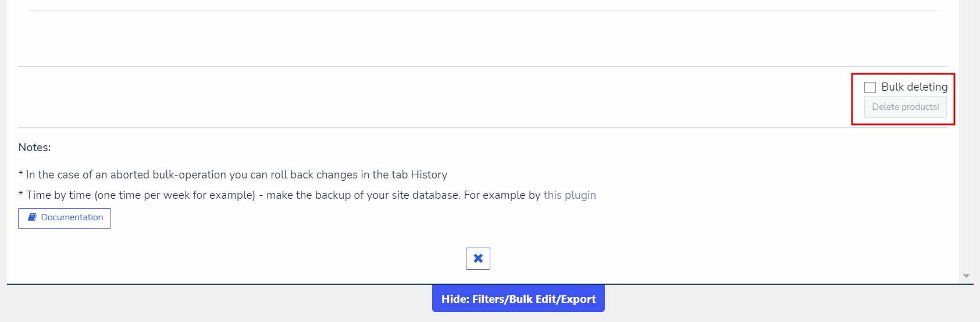Tick the Bulk deleting checkbox
Screen dimensions: 980x322
(870, 87)
